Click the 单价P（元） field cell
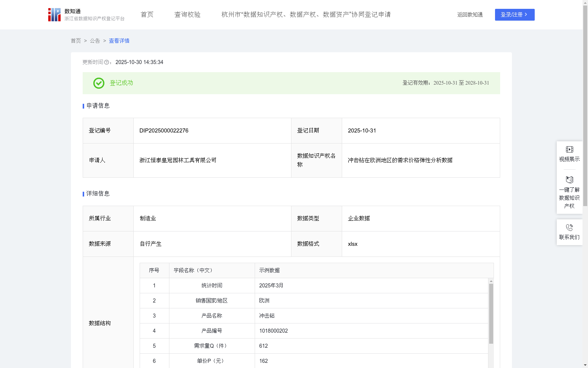The height and width of the screenshot is (368, 588). click(212, 361)
